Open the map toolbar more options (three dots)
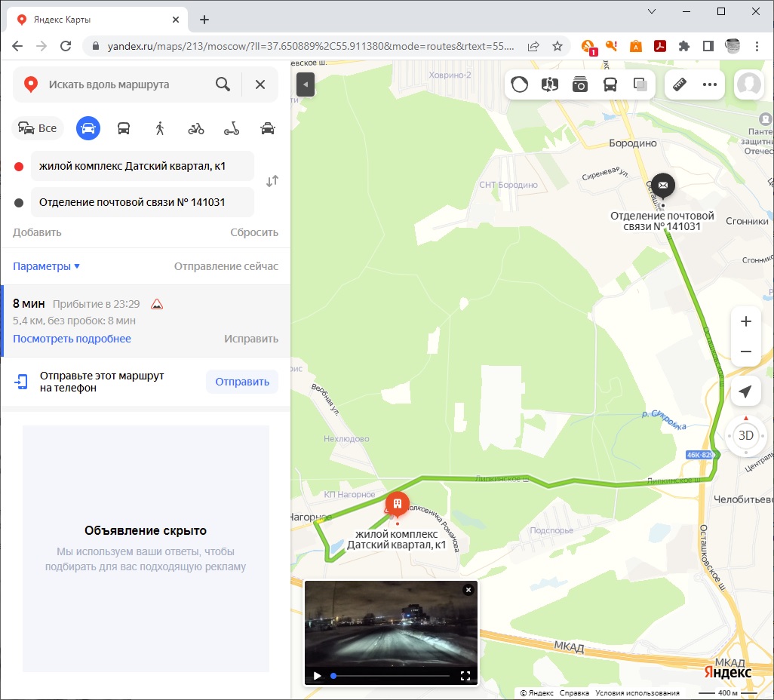The width and height of the screenshot is (774, 700). (710, 85)
